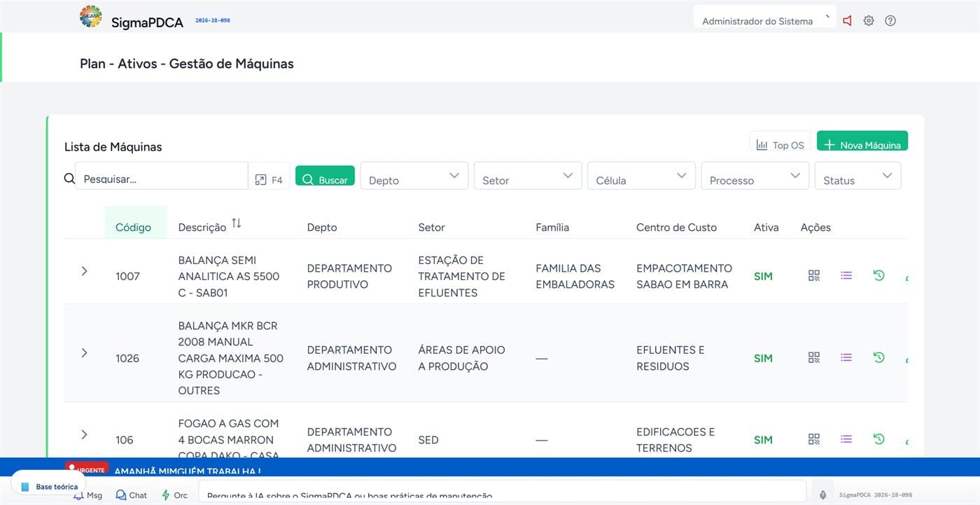Click the green Buscar button

coord(325,176)
